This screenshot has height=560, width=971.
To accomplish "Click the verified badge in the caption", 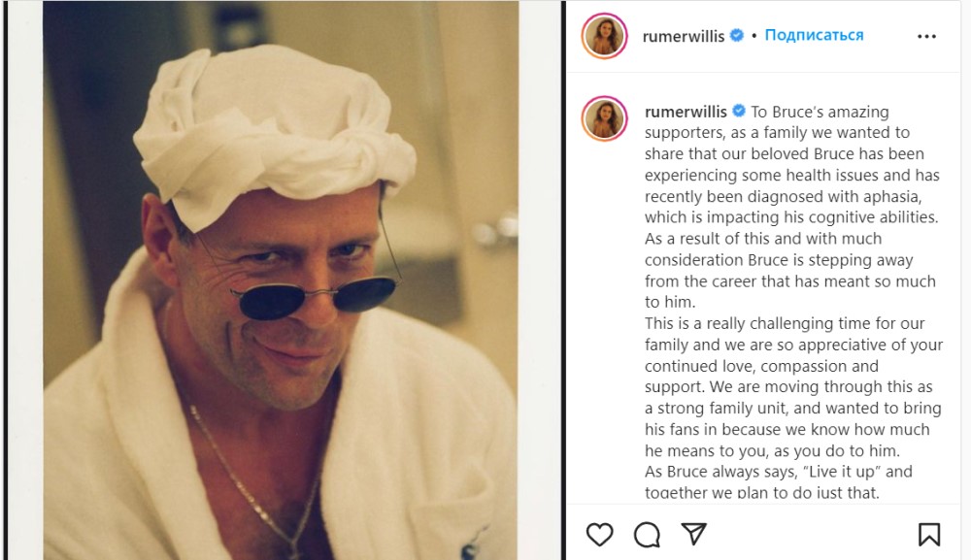I will 738,111.
